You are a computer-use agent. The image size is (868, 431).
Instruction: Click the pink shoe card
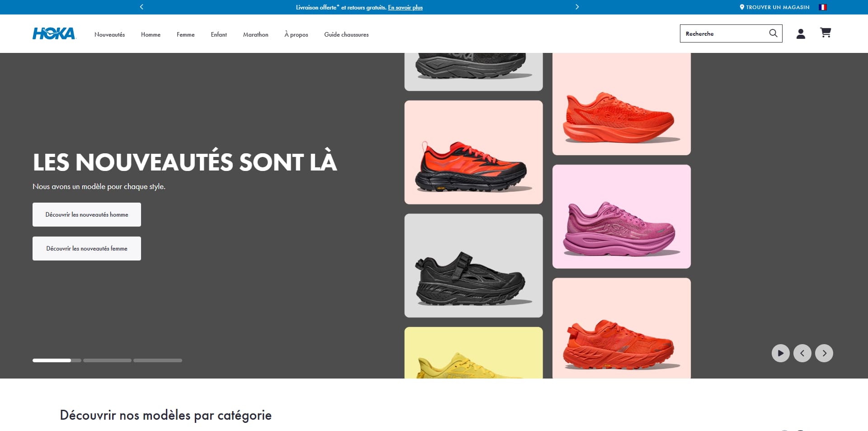coord(622,217)
